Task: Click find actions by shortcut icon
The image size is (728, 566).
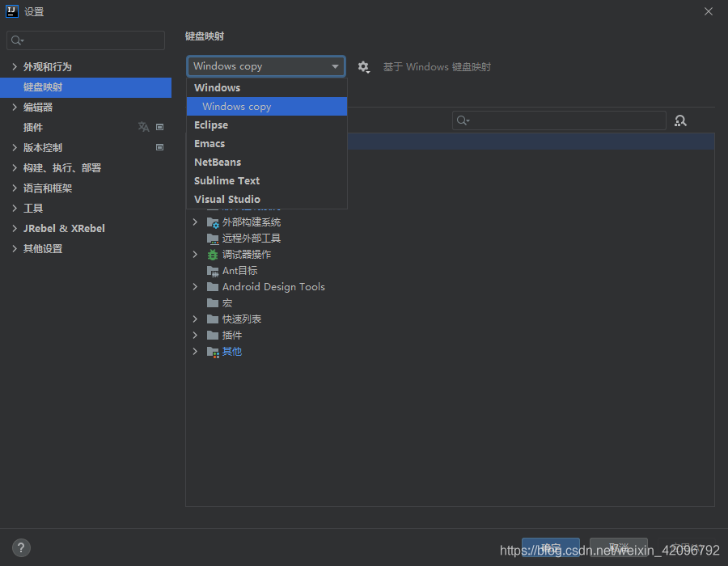Action: (x=680, y=121)
